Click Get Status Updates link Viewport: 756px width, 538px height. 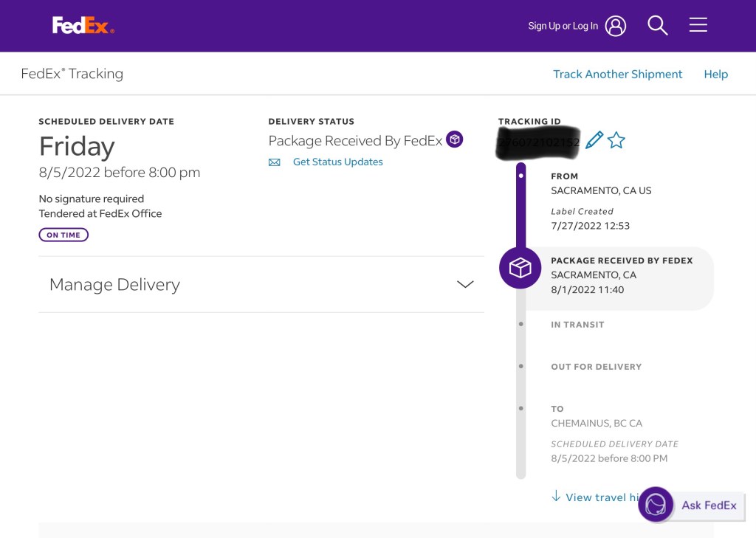[337, 162]
